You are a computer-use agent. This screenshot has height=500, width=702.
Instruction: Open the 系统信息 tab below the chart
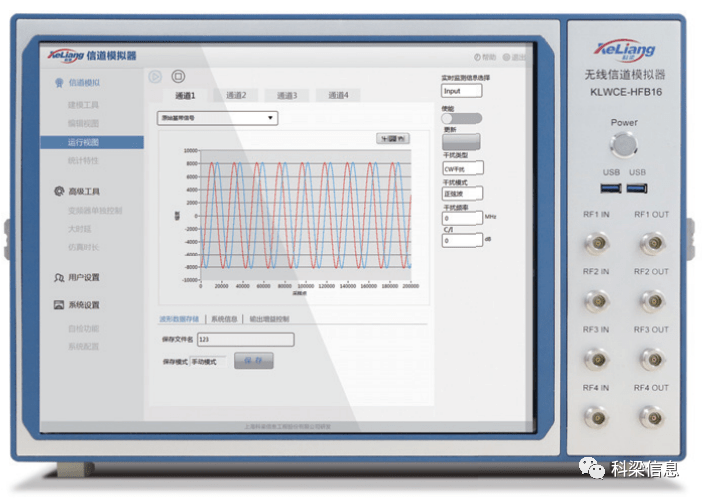click(224, 319)
